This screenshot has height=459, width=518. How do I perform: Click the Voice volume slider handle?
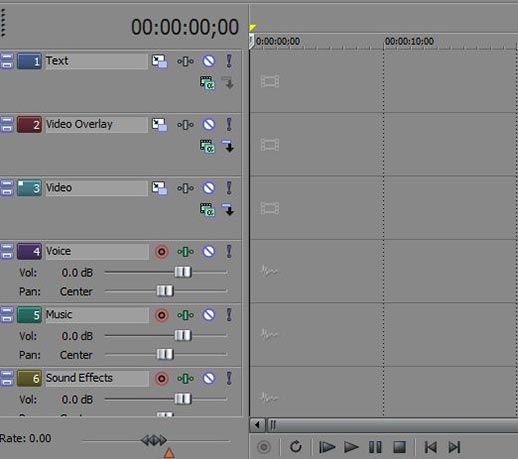(183, 272)
